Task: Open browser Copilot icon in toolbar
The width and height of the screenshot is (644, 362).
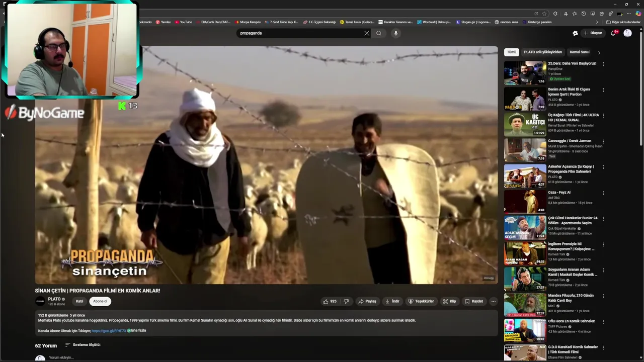Action: coord(638,14)
